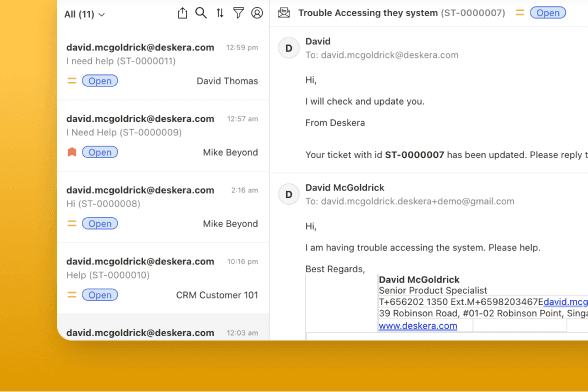Open ticket search with magnifier icon
This screenshot has width=588, height=392.
click(201, 13)
